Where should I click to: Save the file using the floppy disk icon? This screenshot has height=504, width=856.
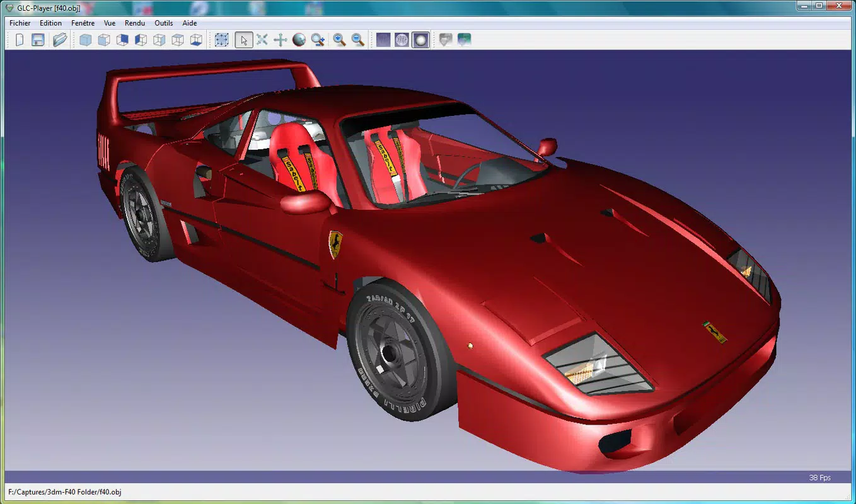[38, 40]
